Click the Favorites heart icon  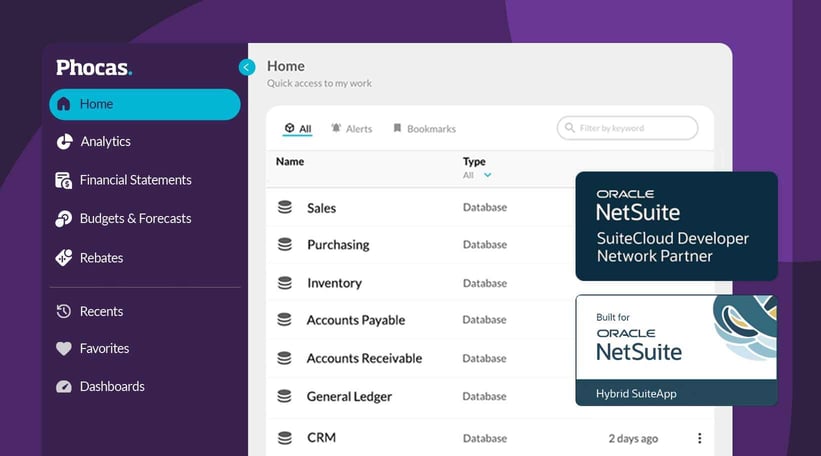coord(63,349)
